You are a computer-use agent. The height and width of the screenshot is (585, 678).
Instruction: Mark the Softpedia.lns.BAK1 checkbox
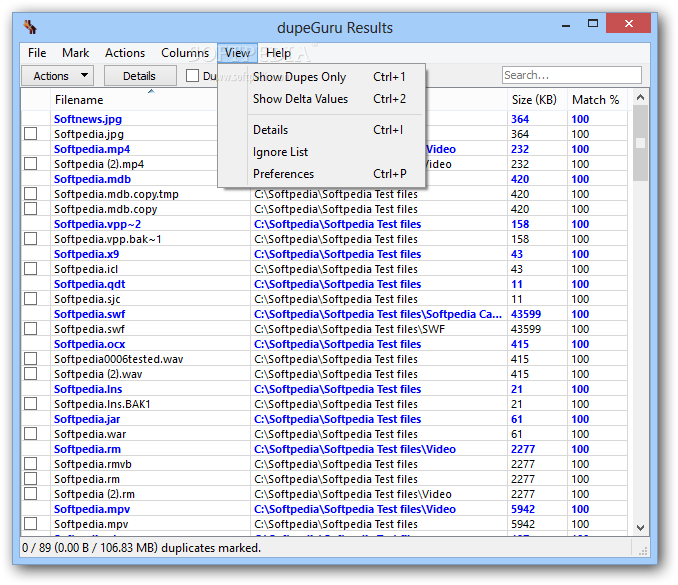[31, 404]
